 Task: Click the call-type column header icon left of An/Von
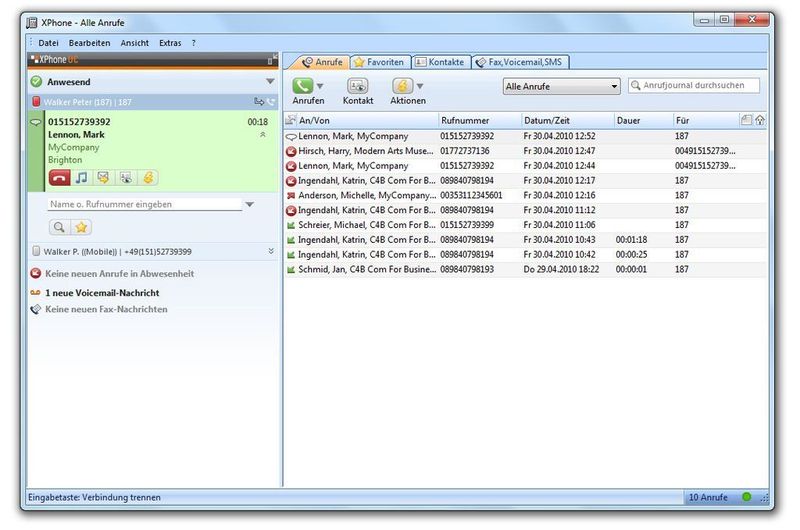click(291, 120)
